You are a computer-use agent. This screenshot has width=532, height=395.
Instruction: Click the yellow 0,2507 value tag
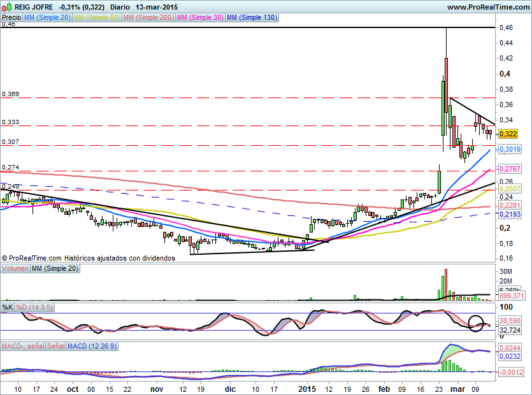[510, 189]
